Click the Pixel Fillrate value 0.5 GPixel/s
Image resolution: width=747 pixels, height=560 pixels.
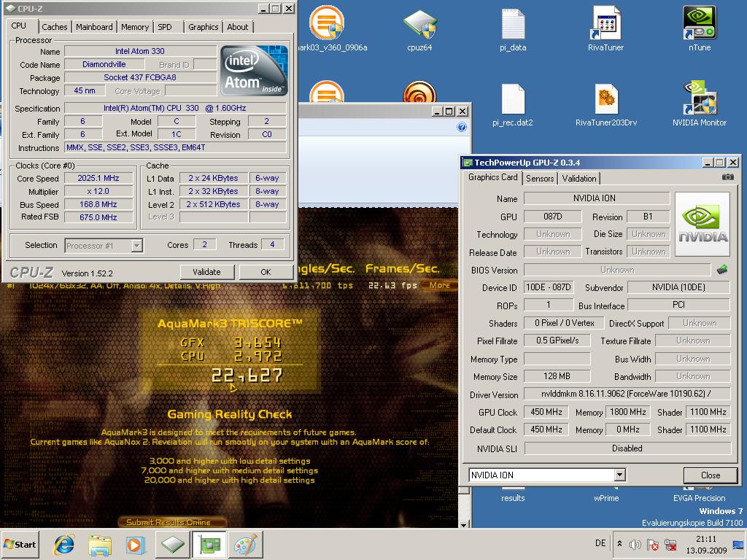click(557, 341)
